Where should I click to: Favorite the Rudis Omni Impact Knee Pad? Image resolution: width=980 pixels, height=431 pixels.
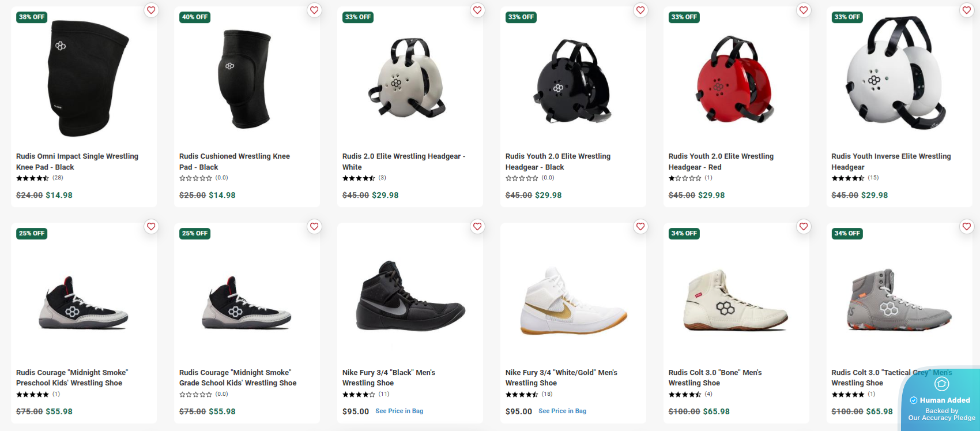pos(151,10)
